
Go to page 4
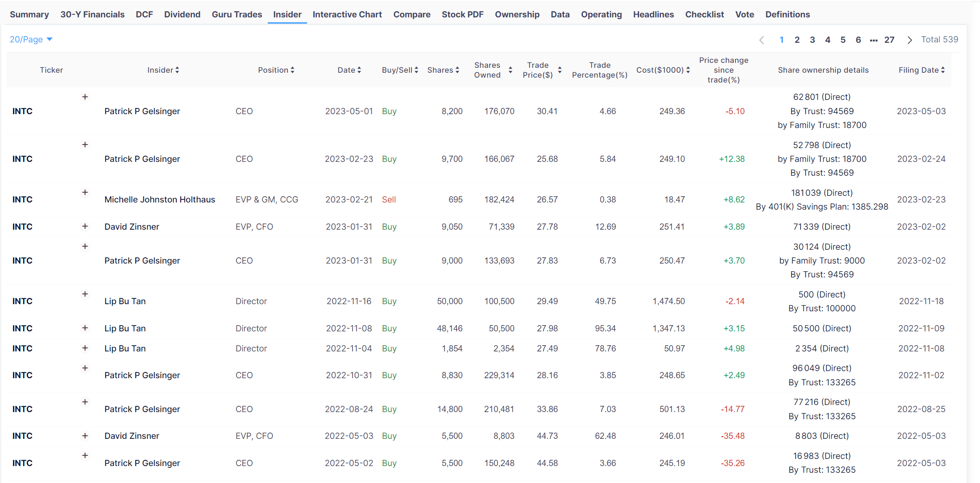pyautogui.click(x=827, y=40)
